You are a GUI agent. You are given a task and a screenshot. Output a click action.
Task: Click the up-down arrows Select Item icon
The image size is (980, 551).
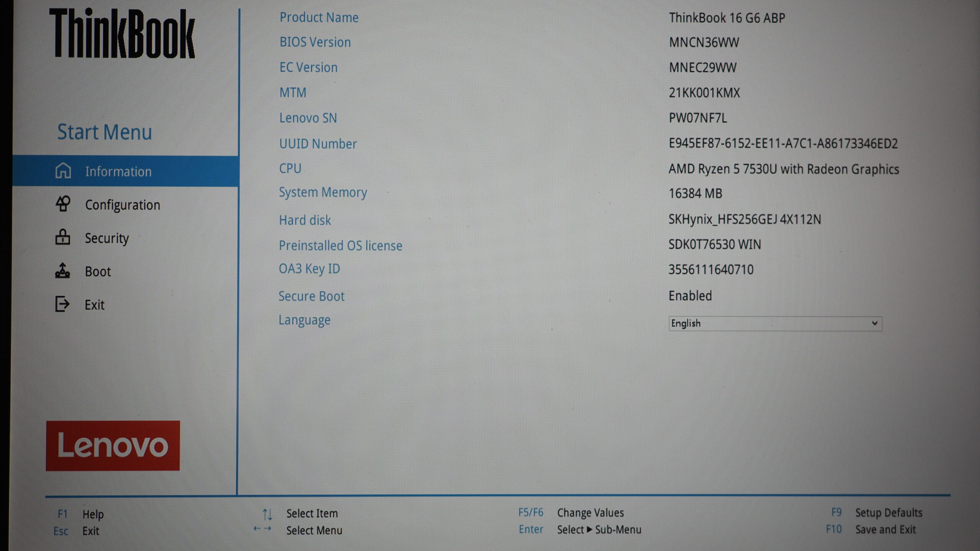(x=268, y=514)
